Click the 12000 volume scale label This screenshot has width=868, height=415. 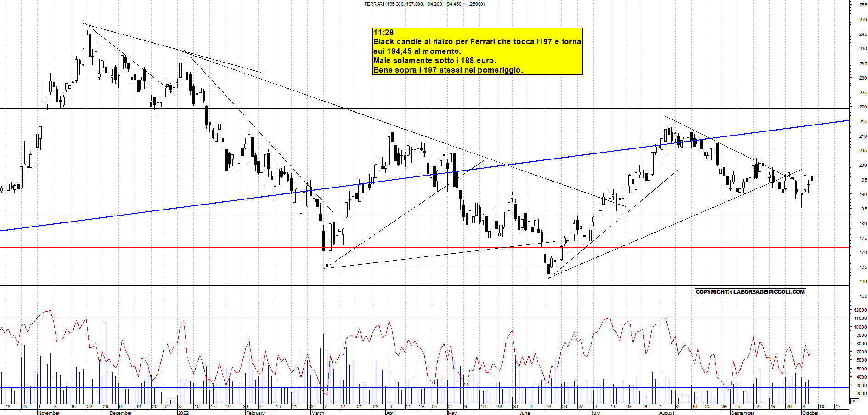pyautogui.click(x=860, y=310)
